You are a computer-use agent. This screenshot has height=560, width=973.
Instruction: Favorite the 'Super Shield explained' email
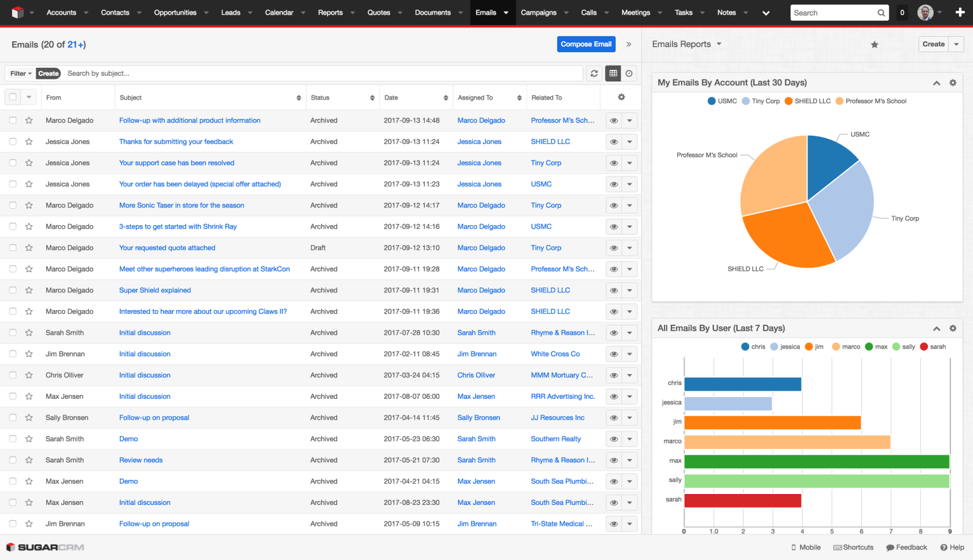coord(29,290)
